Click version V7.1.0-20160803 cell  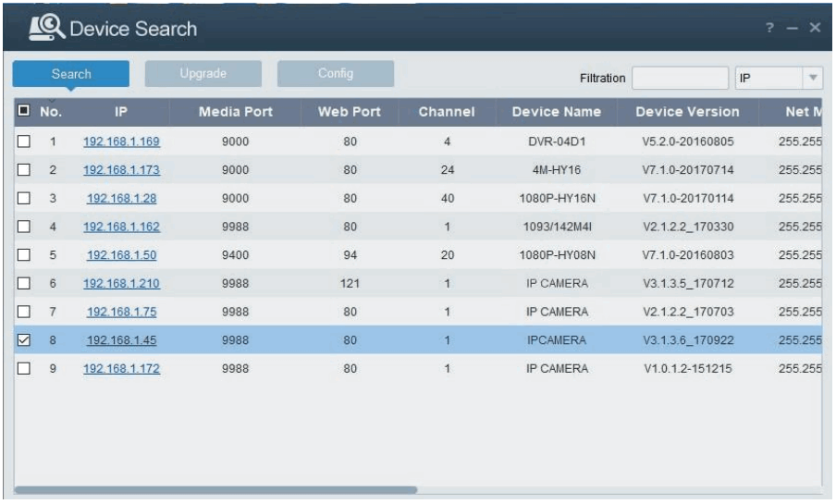coord(688,255)
